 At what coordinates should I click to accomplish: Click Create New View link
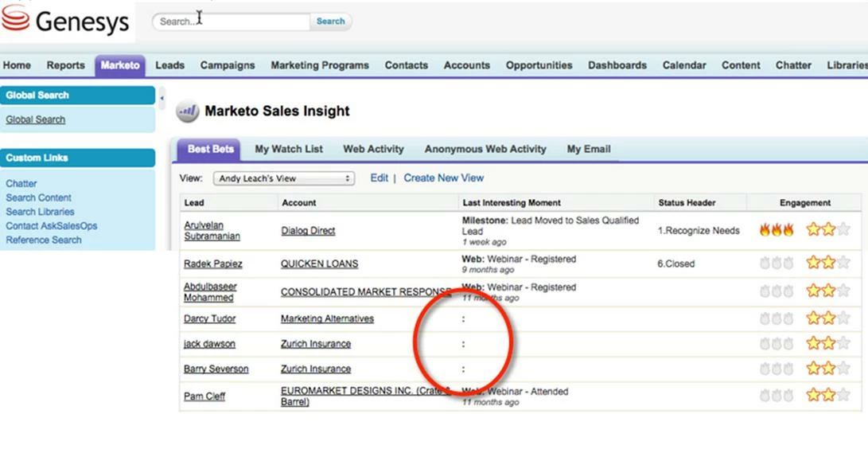[x=443, y=178]
